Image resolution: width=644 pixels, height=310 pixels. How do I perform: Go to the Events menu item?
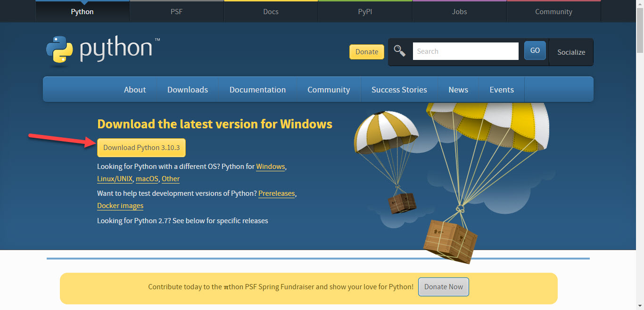[x=502, y=90]
